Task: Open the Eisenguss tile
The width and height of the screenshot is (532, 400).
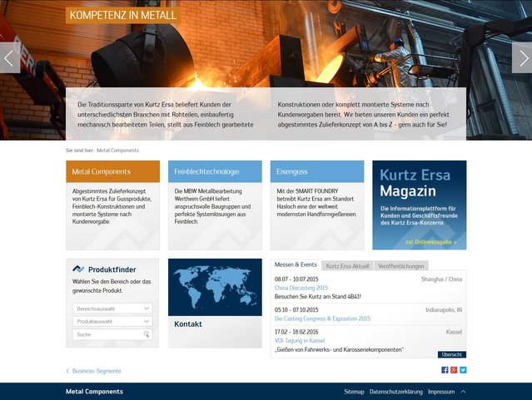Action: tap(317, 205)
